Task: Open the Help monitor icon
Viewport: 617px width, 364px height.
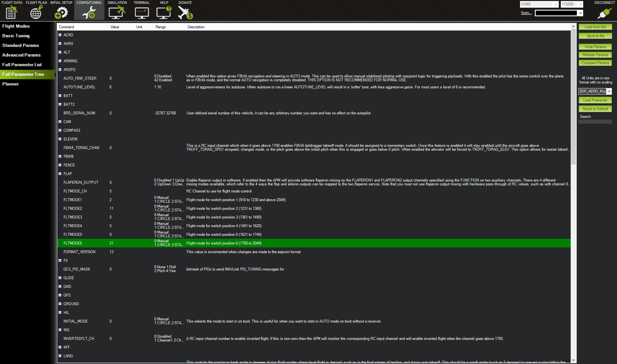Action: 164,12
